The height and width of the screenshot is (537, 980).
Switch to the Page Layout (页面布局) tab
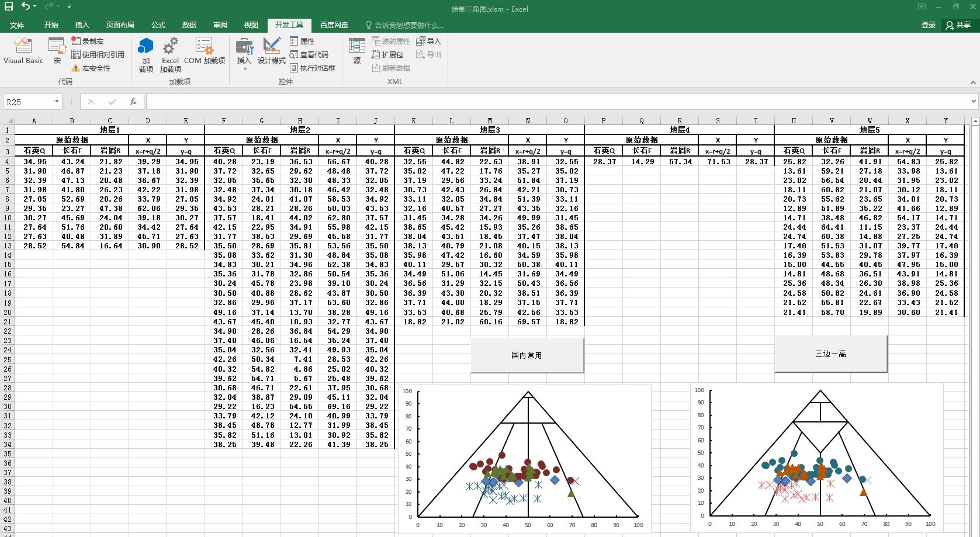[120, 25]
